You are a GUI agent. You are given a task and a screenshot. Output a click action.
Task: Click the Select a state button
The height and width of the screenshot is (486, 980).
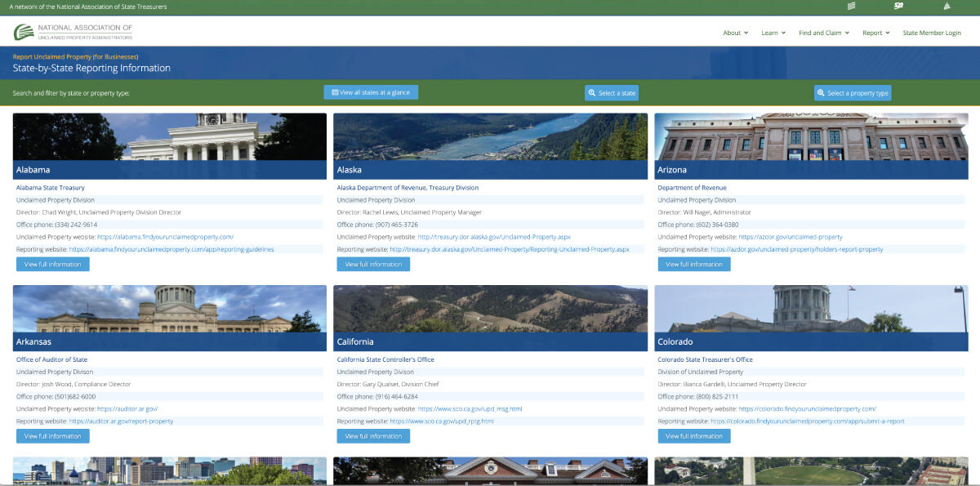pos(611,92)
